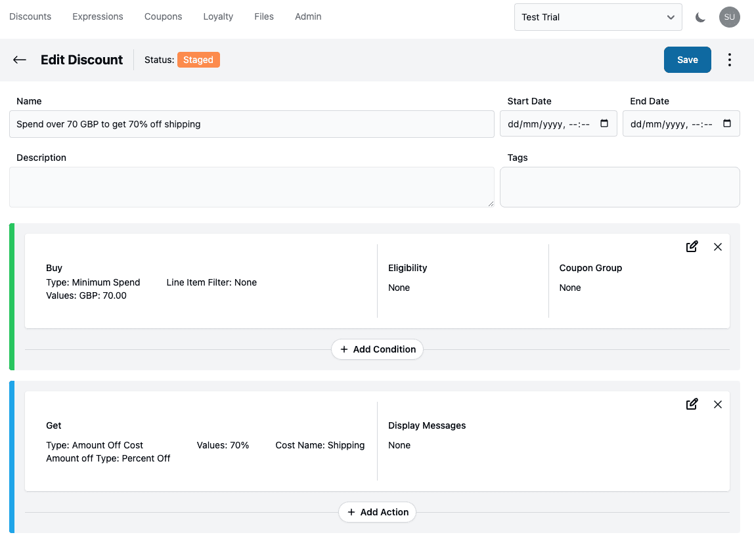This screenshot has height=560, width=754.
Task: Edit the Buy condition using pencil icon
Action: (x=692, y=246)
